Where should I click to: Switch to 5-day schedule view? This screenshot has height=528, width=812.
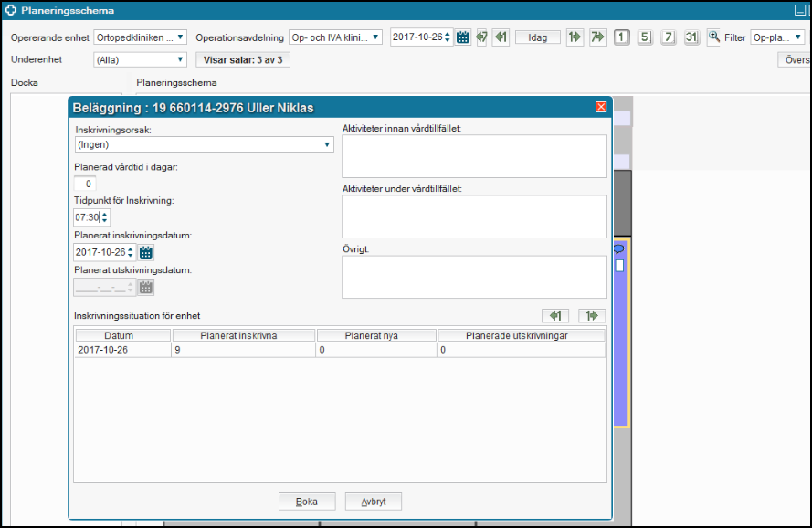[645, 37]
